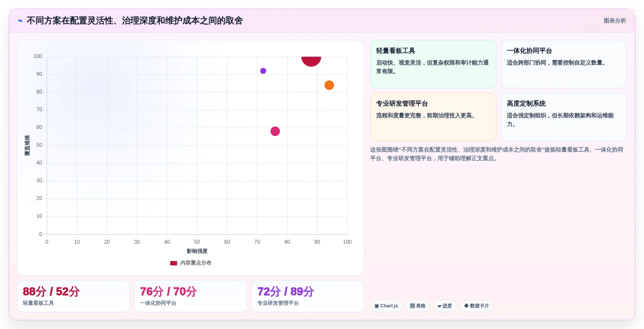Open the 高度定制系统 card
Viewport: 644px width, 329px height.
point(564,117)
